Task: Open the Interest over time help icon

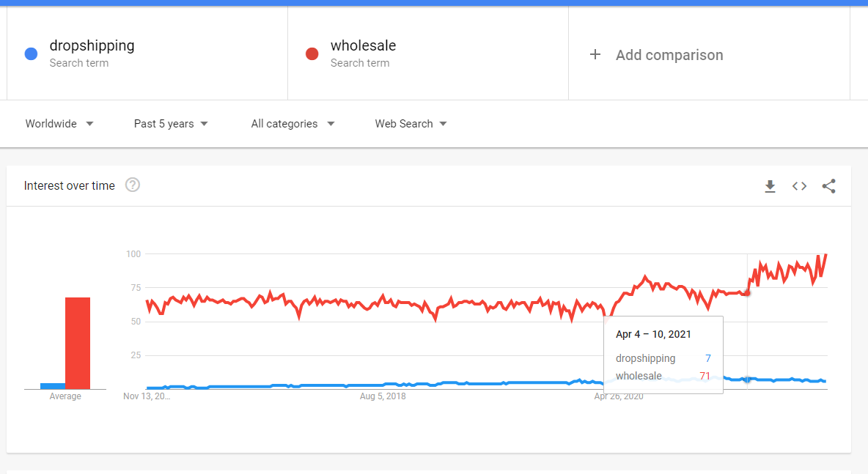Action: click(133, 185)
